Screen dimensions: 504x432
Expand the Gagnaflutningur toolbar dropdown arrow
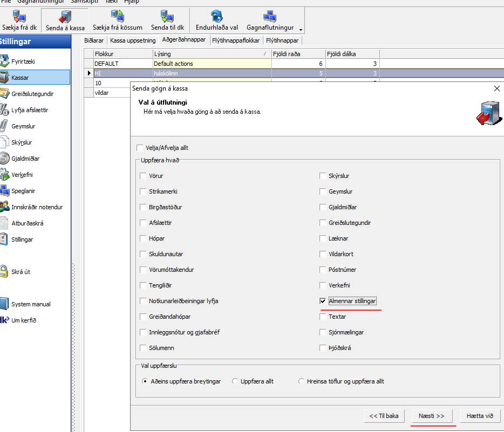point(300,29)
